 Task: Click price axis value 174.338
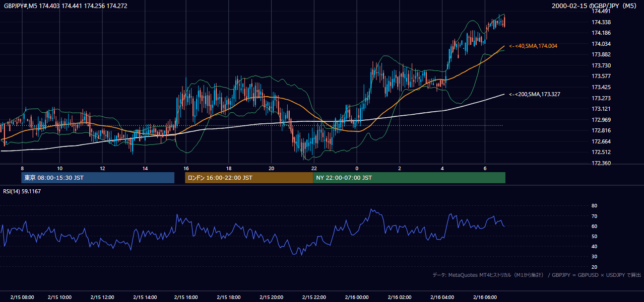coord(601,22)
